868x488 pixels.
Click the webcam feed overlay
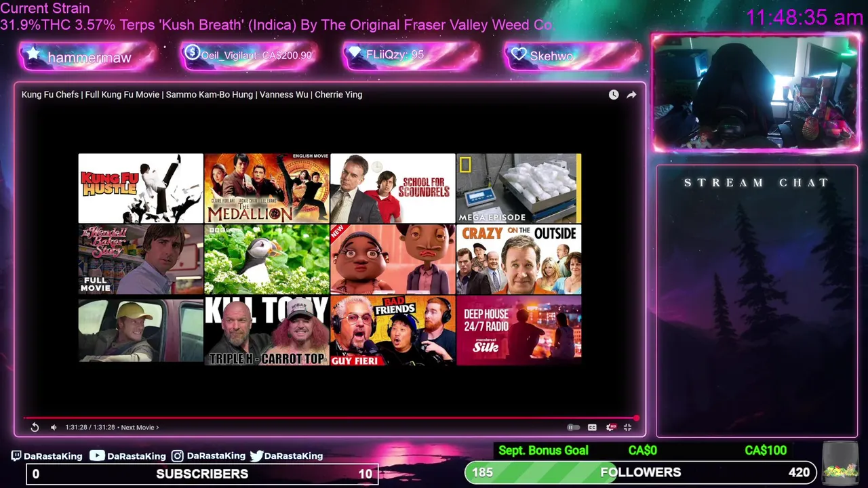pos(756,93)
